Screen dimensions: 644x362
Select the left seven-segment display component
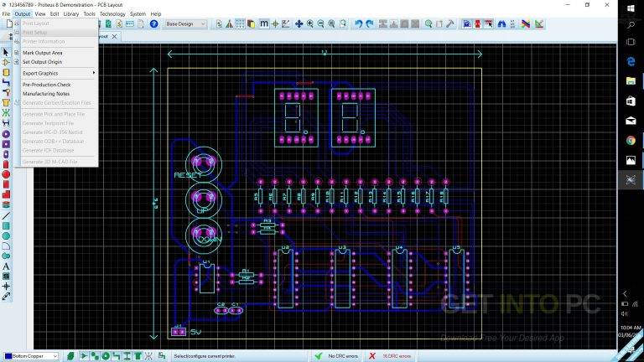296,118
